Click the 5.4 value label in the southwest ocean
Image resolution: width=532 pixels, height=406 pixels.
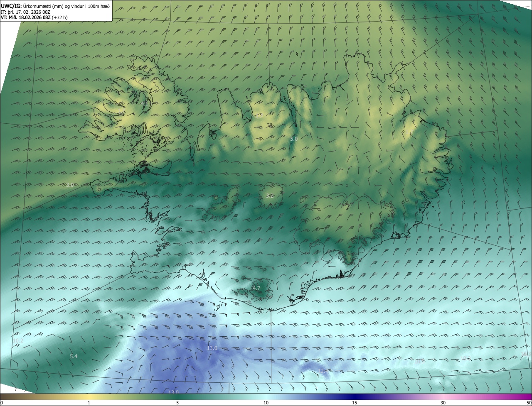pos(74,356)
